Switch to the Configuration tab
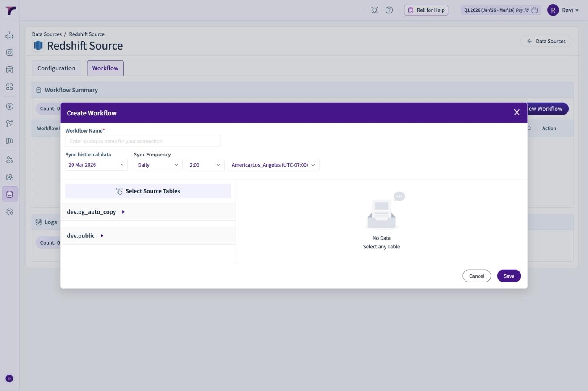Viewport: 588px width, 391px height. coord(56,68)
